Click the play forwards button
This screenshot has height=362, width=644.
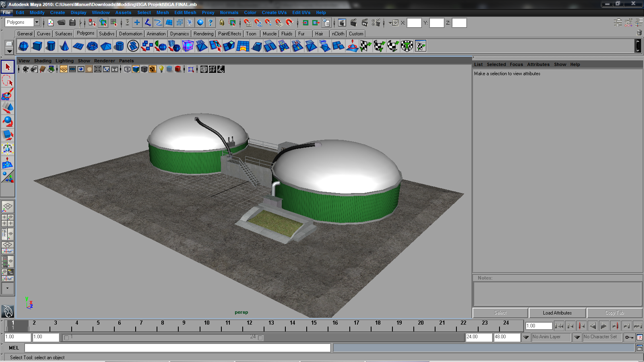604,326
